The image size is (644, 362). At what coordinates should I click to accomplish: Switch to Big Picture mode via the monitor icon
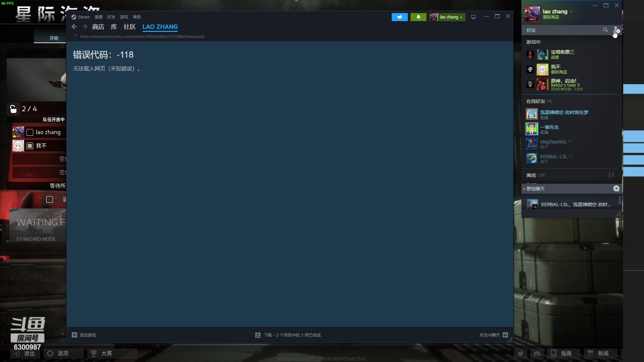(x=473, y=17)
